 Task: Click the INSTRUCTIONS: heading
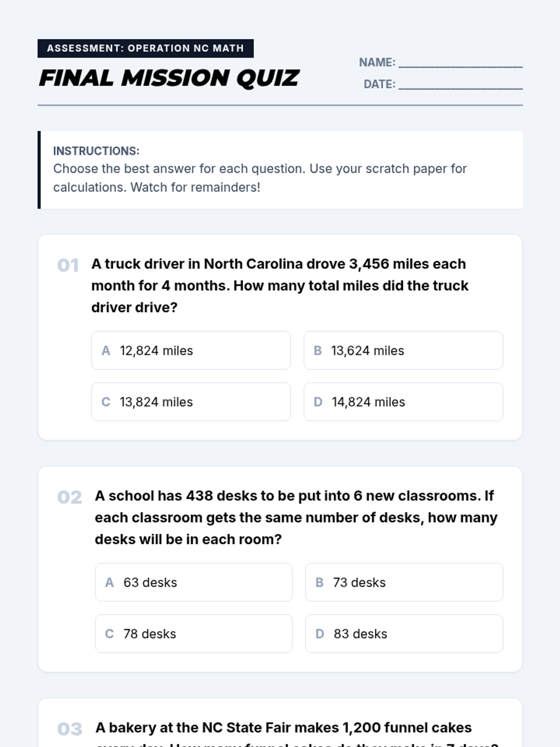(x=96, y=151)
